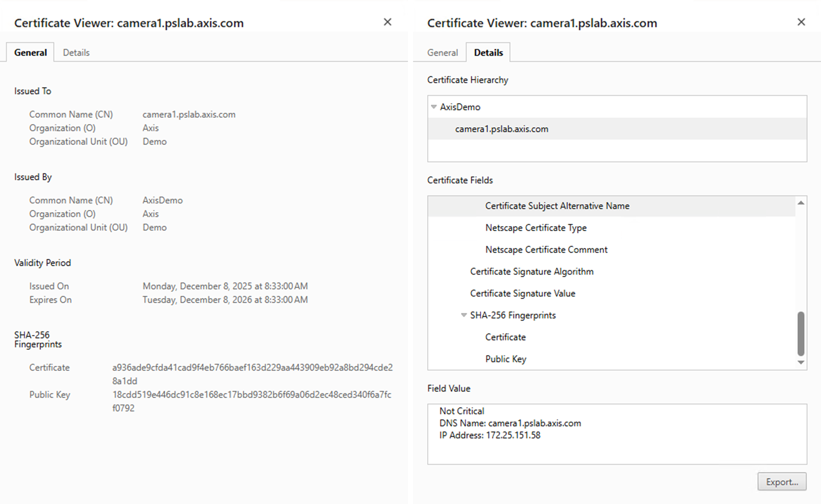Image resolution: width=821 pixels, height=504 pixels.
Task: Select Certificate Signature Value field
Action: (522, 294)
